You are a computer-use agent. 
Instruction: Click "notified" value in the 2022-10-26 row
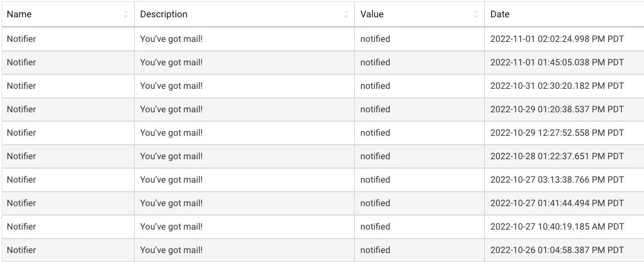point(375,250)
